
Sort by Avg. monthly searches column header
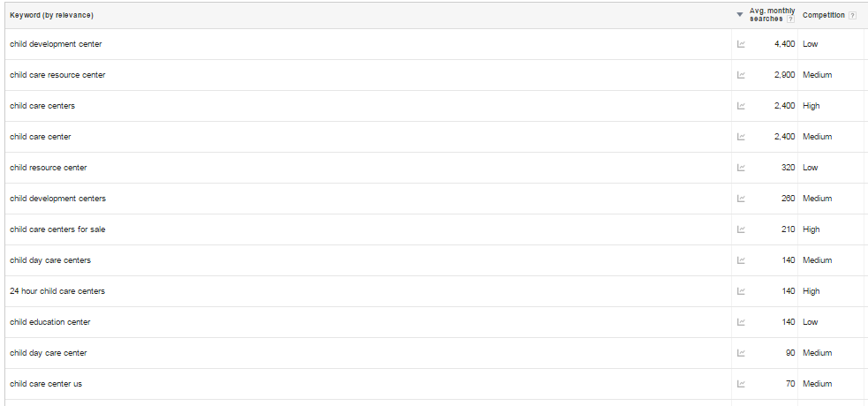point(772,15)
